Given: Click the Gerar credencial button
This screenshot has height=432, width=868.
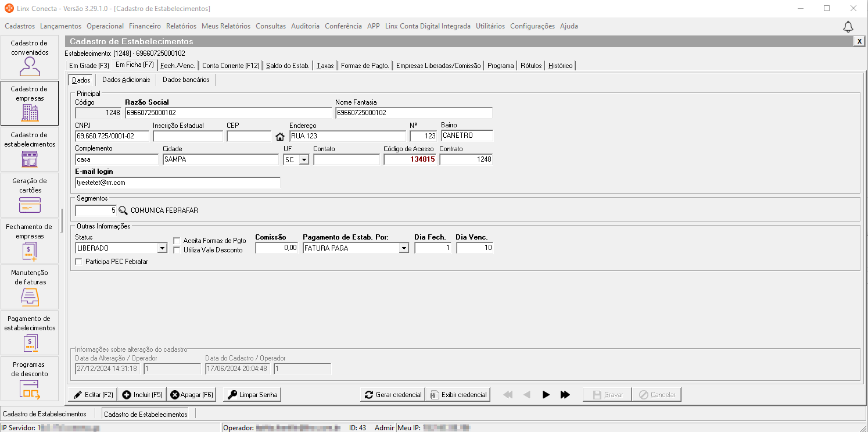Looking at the screenshot, I should pos(393,395).
